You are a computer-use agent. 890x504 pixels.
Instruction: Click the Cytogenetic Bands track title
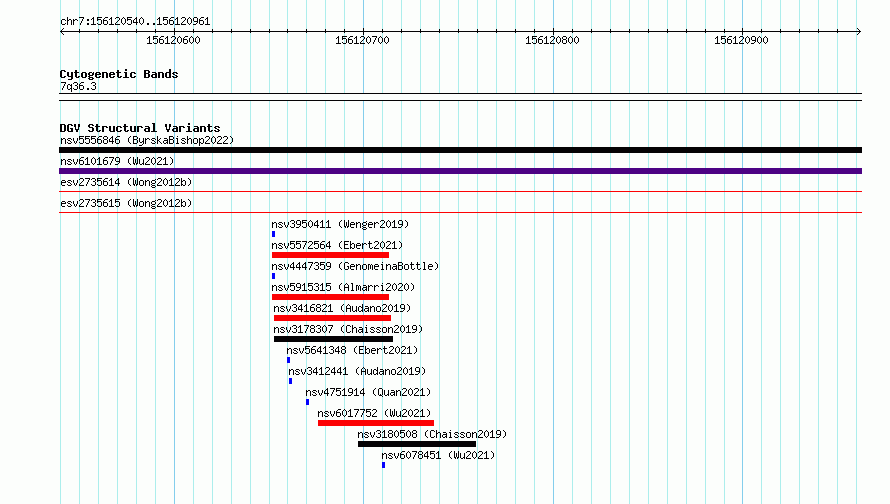pos(119,74)
